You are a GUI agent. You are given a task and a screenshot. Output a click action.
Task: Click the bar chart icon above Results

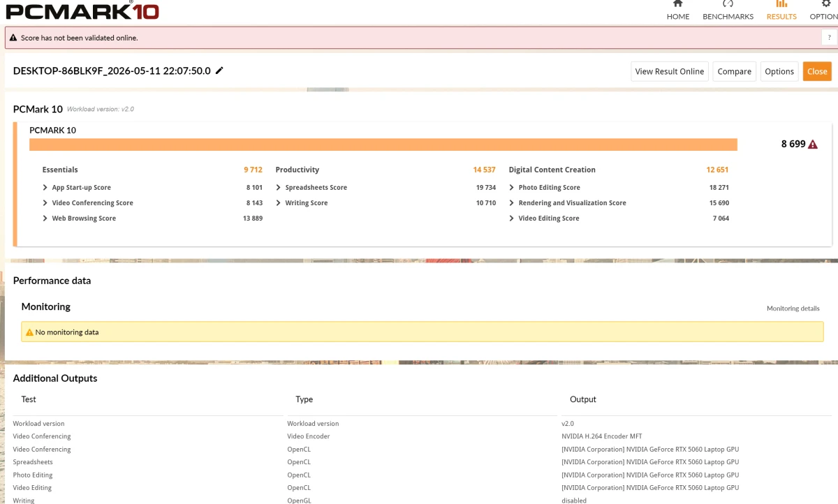coord(781,3)
